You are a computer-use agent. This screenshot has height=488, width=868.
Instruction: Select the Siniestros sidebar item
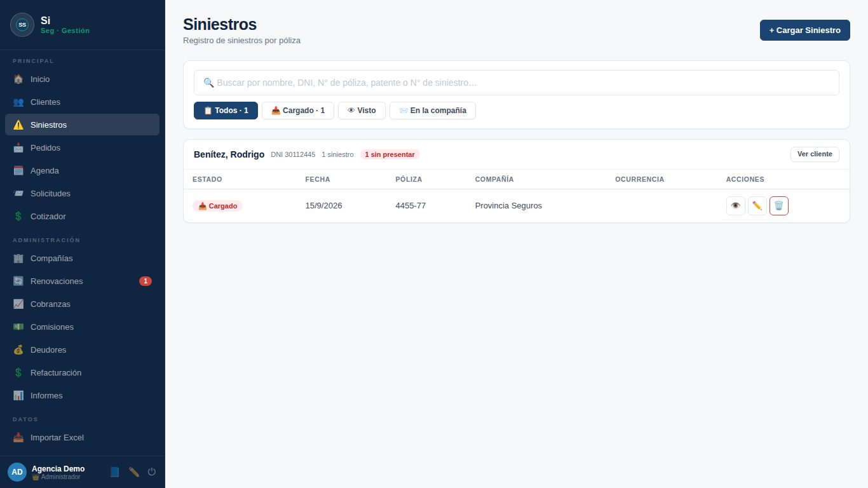click(82, 125)
